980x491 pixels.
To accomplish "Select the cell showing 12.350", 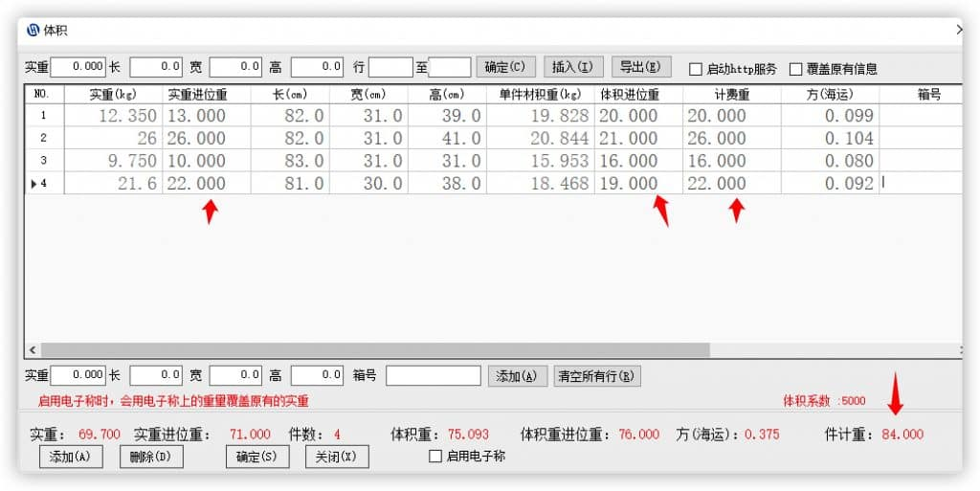I will [x=113, y=116].
